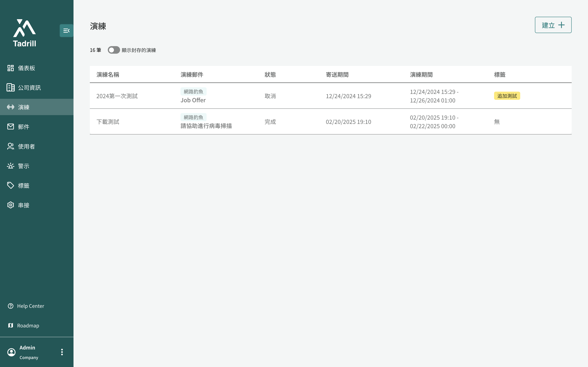This screenshot has height=367, width=588.
Task: Click 寄送期間 column header
Action: 337,75
